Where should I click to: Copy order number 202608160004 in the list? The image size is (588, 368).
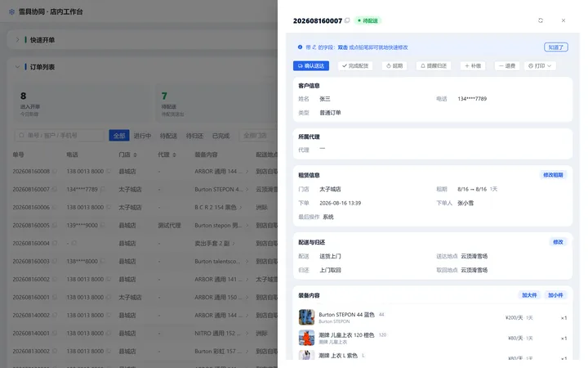[55, 244]
